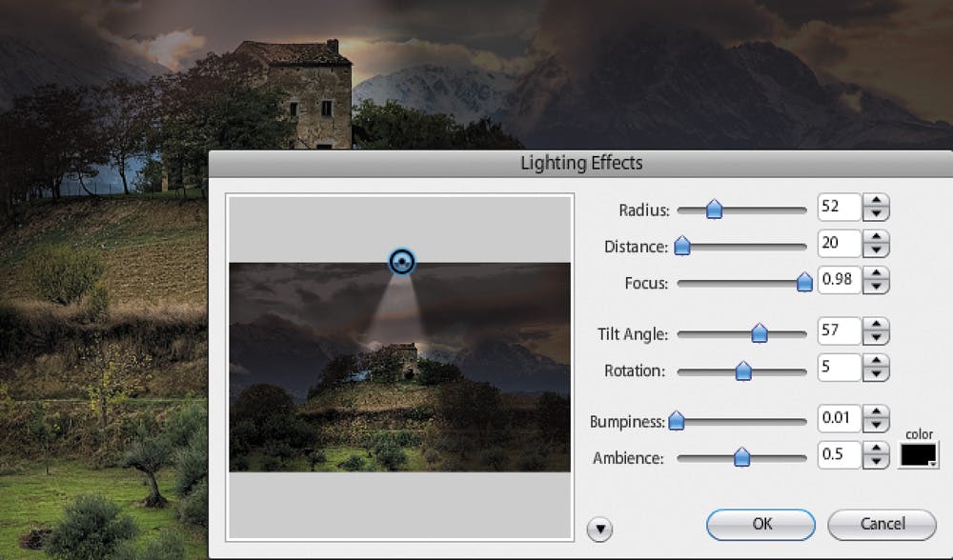Decrease Distance with its down stepper arrow
The height and width of the screenshot is (560, 953).
876,250
